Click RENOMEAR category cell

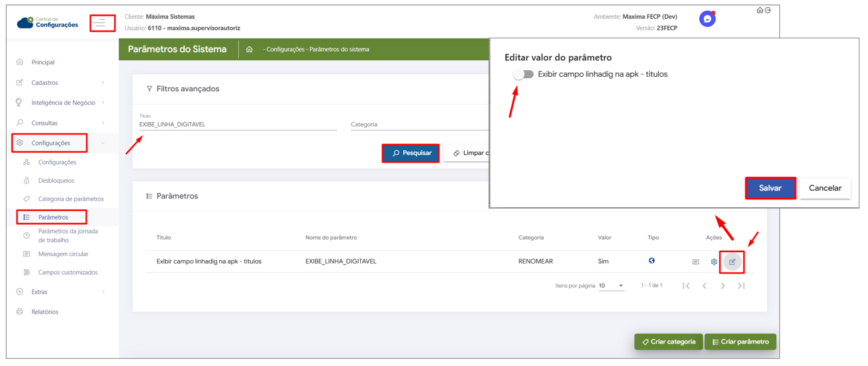536,261
